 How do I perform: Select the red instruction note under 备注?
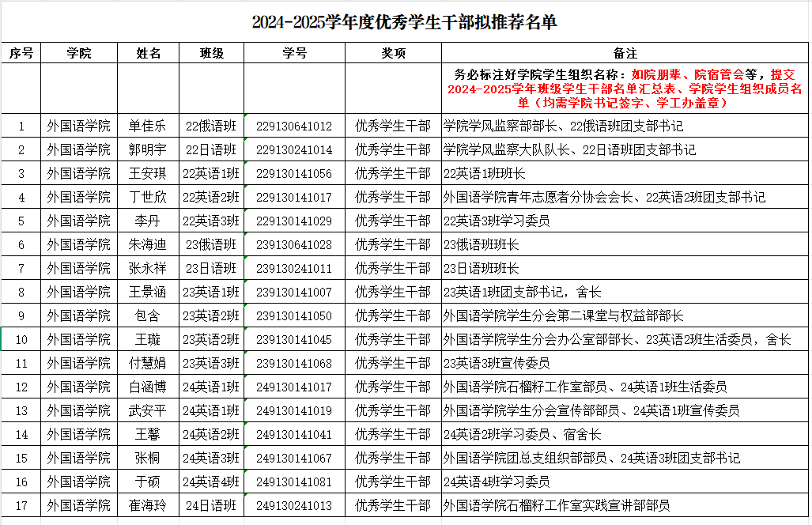(625, 89)
